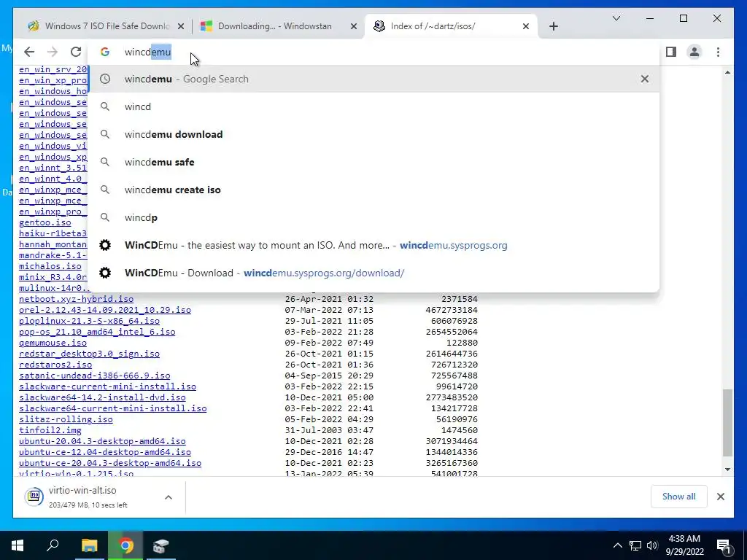Open the tab search chevron
This screenshot has width=747, height=560.
point(616,18)
